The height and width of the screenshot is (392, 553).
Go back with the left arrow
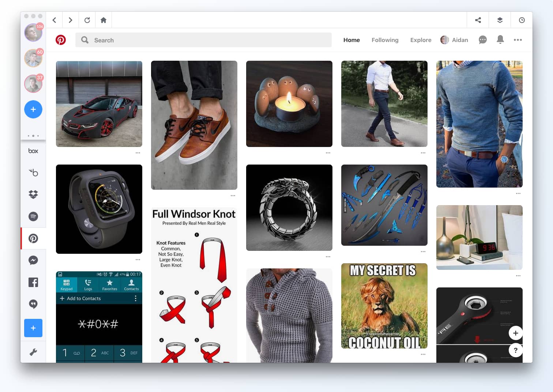point(54,20)
